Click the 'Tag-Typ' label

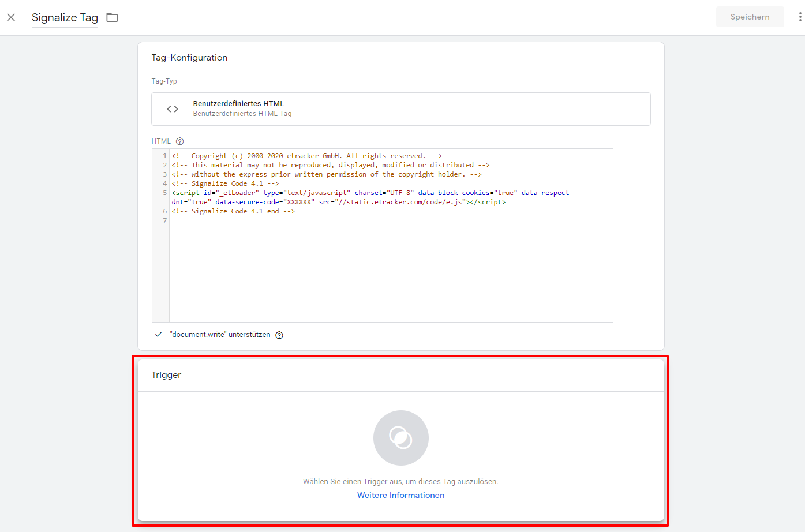pyautogui.click(x=164, y=81)
